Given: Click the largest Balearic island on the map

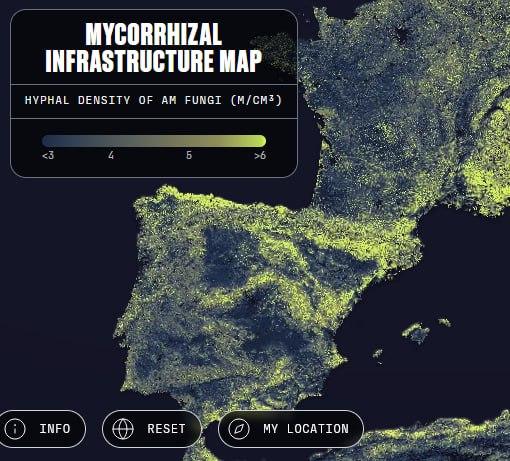Looking at the screenshot, I should click(416, 332).
